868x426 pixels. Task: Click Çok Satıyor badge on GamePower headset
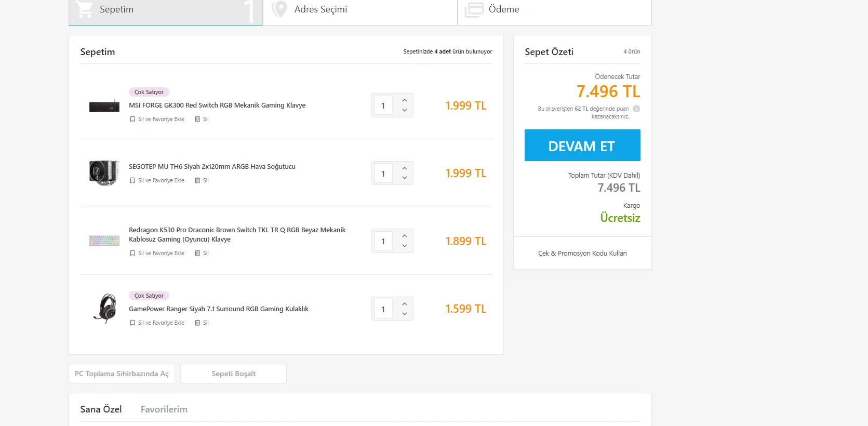(149, 296)
